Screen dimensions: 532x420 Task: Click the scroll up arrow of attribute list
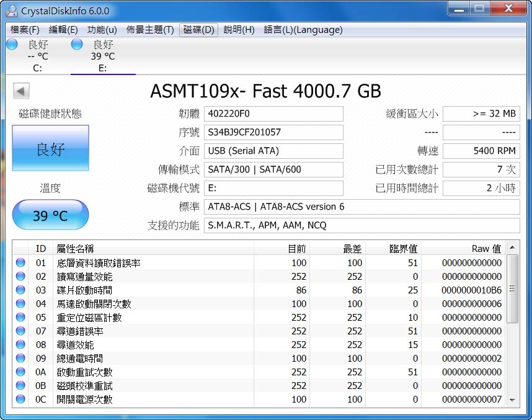pos(512,248)
